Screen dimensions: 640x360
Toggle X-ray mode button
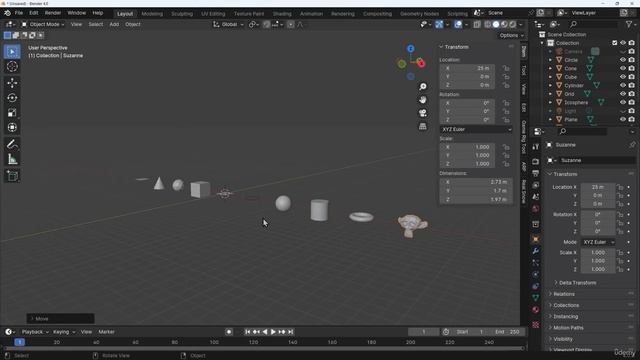[x=477, y=24]
